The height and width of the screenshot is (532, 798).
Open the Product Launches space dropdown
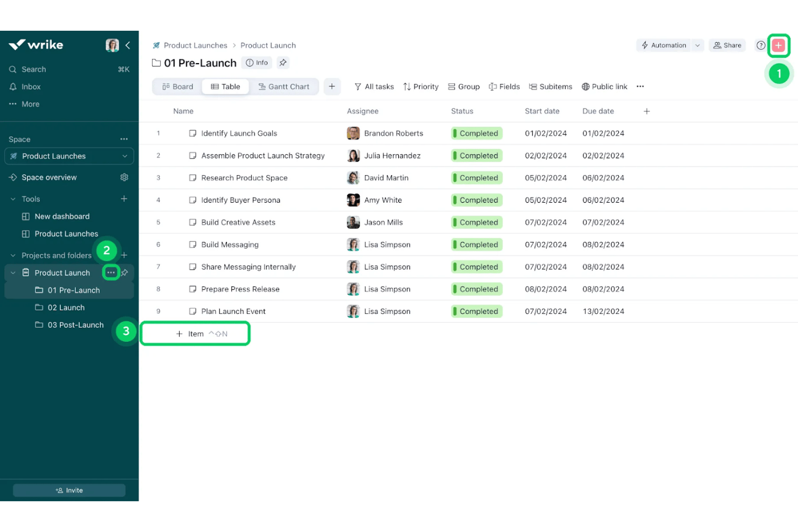pyautogui.click(x=69, y=156)
